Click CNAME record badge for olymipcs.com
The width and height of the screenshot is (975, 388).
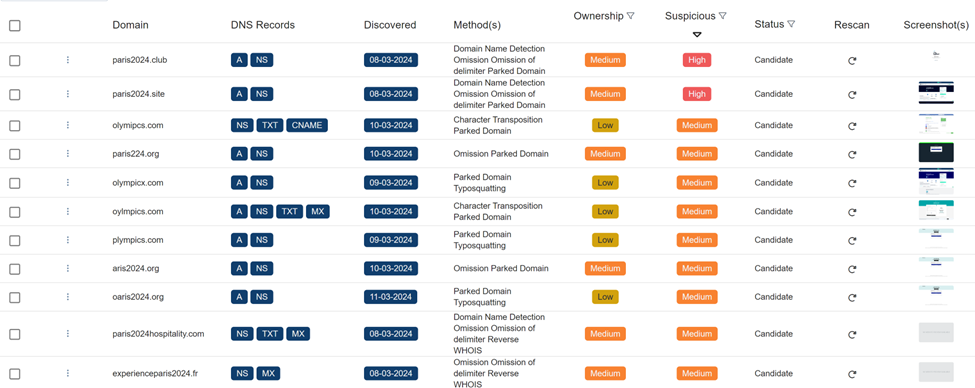point(307,126)
